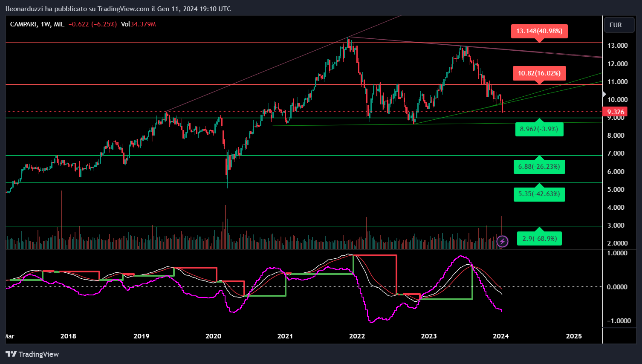Click the 10.000 price axis label
Viewport: 642px width, 364px height.
pos(617,100)
